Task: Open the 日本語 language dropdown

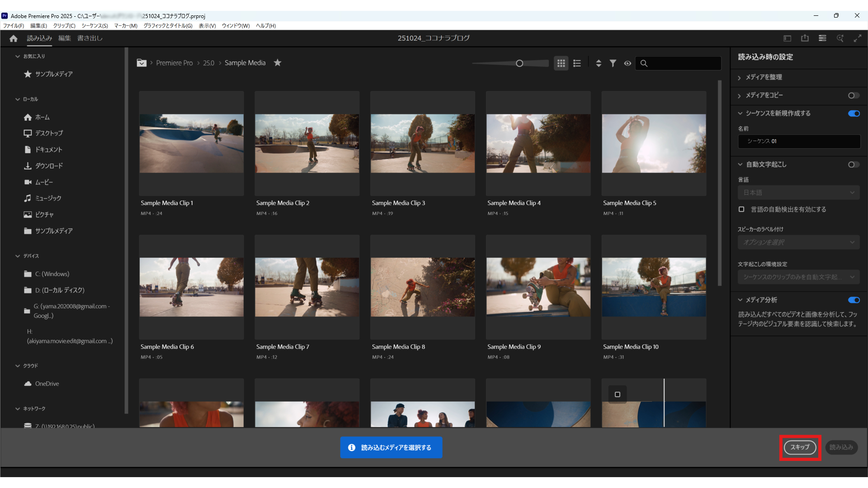Action: coord(799,192)
